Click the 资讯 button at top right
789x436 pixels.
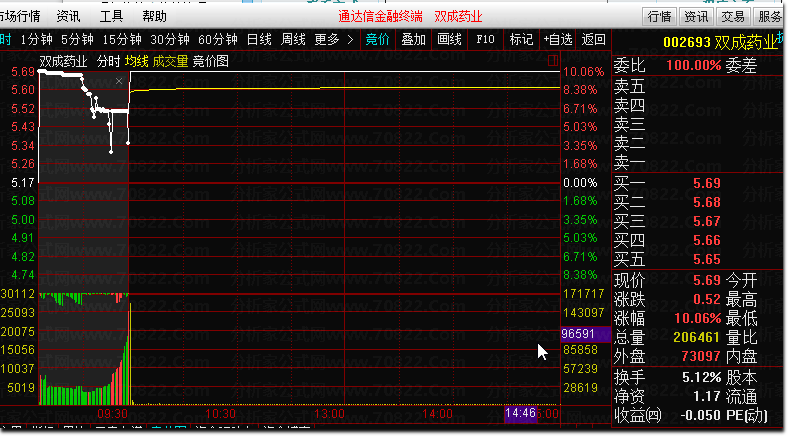tap(696, 17)
